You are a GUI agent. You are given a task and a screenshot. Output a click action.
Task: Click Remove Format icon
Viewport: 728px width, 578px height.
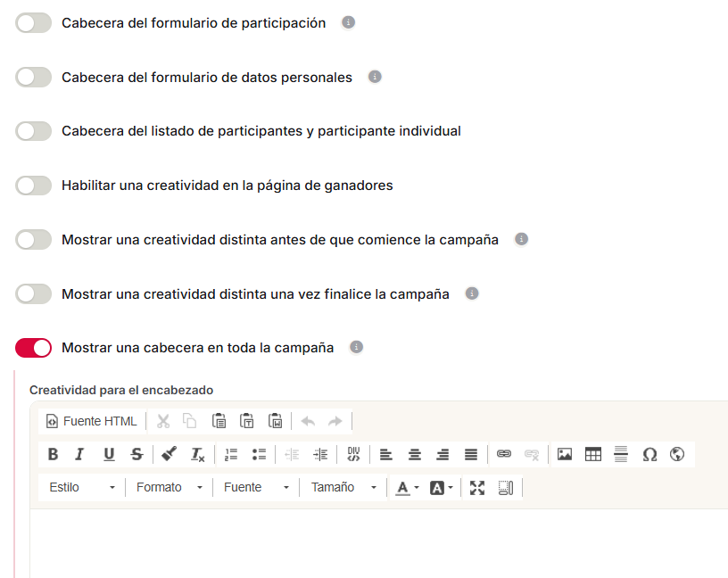coord(198,454)
